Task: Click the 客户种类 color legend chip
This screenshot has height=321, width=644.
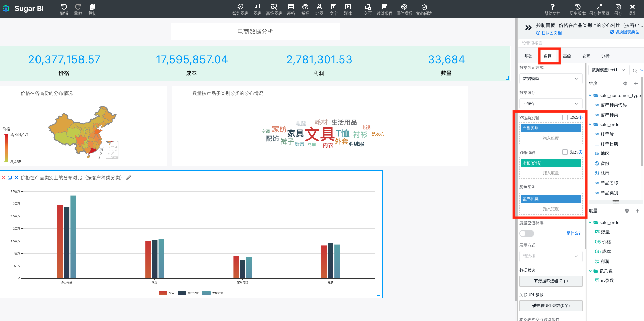Action: 551,199
